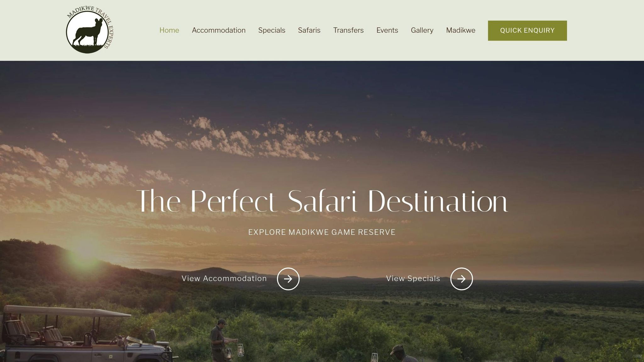Click the Quick Enquiry button
Viewport: 644px width, 362px height.
pyautogui.click(x=527, y=30)
